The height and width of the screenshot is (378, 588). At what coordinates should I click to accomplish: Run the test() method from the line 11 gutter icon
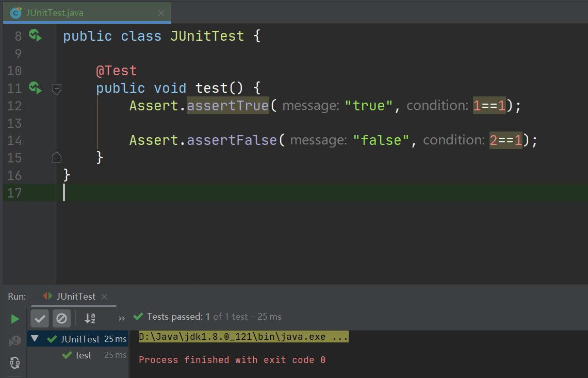tap(35, 88)
